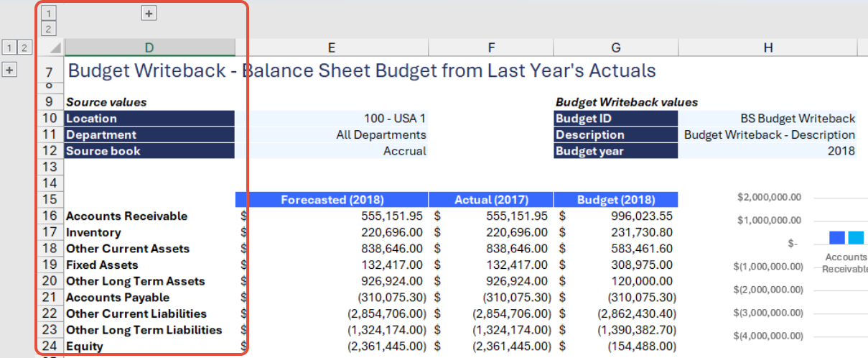
Task: Select row 15 header
Action: tap(50, 200)
